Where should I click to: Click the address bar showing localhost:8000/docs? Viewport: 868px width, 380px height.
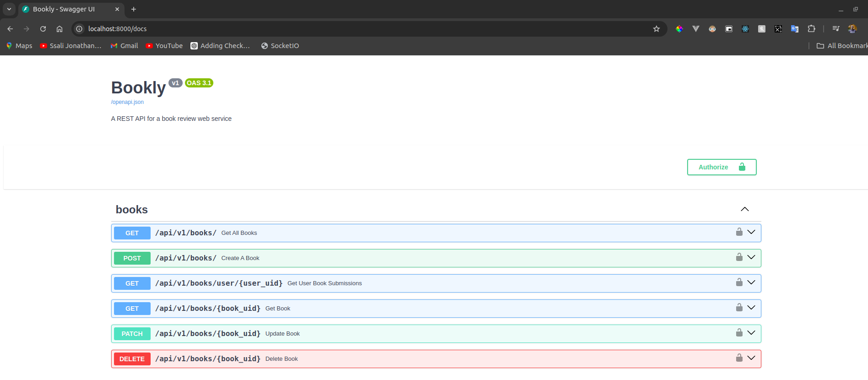[320, 29]
